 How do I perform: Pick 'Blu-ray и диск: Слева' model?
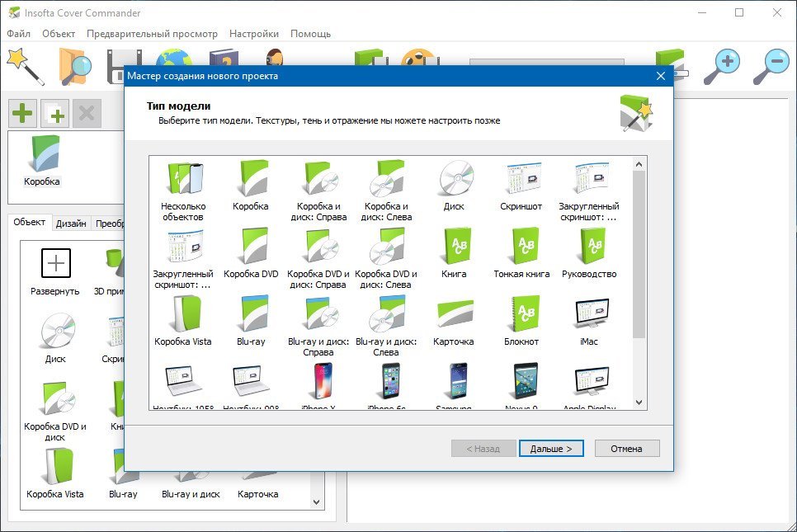tap(386, 327)
